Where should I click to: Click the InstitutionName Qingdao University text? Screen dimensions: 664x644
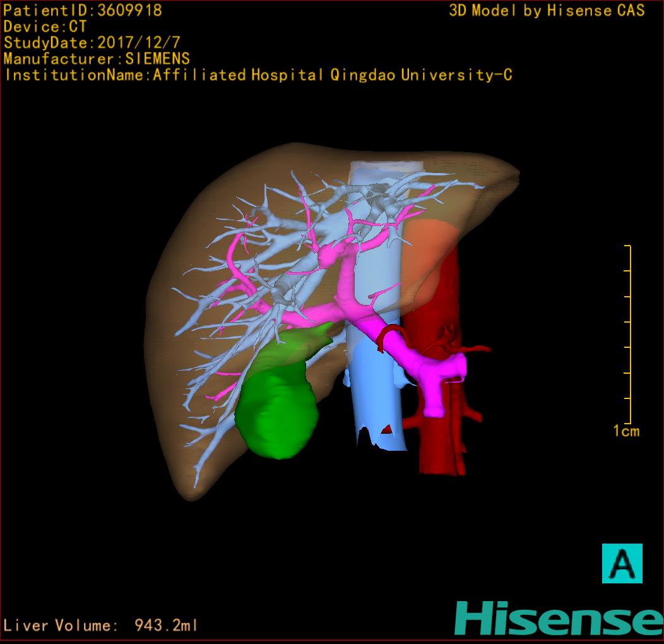click(258, 75)
